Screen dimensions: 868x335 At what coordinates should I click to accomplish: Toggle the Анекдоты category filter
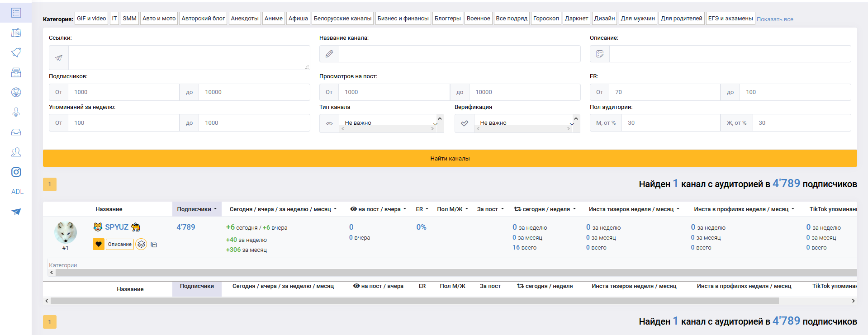coord(245,19)
